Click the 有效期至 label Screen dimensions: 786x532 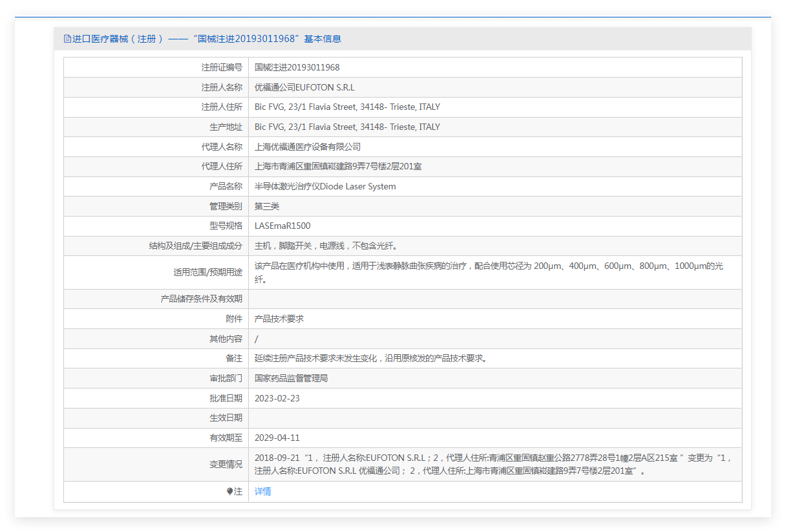pos(226,438)
